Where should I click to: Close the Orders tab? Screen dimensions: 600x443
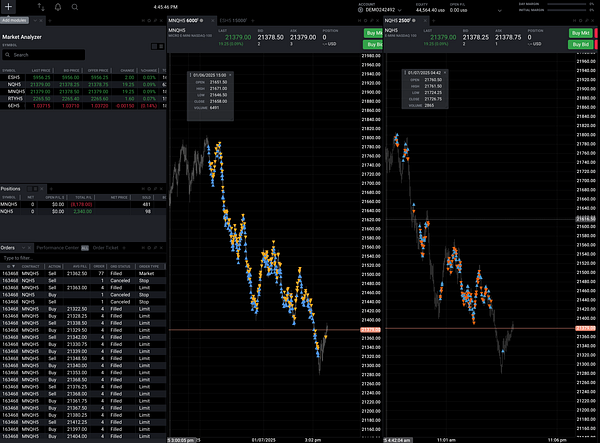point(29,248)
